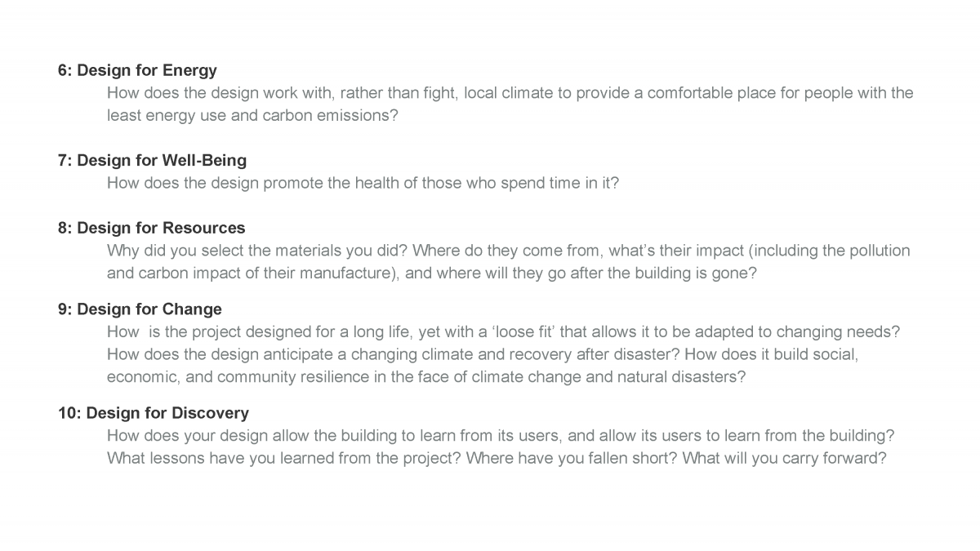Click the '6: Design for Energy' heading
The height and width of the screenshot is (551, 980).
pyautogui.click(x=137, y=70)
